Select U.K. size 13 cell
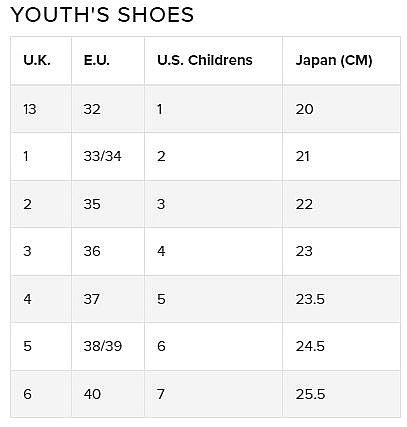The height and width of the screenshot is (427, 407). click(x=41, y=109)
